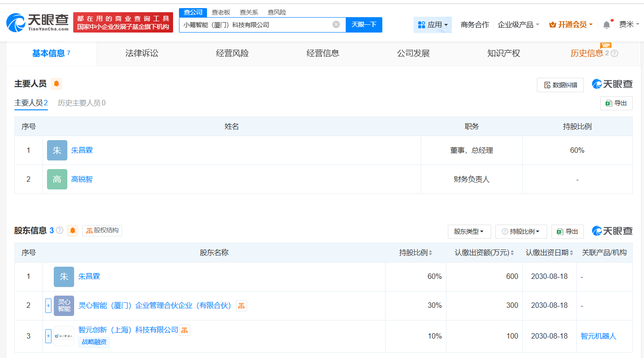644x358 pixels.
Task: Toggle the monitoring bell next to 主要人员
Action: 56,84
